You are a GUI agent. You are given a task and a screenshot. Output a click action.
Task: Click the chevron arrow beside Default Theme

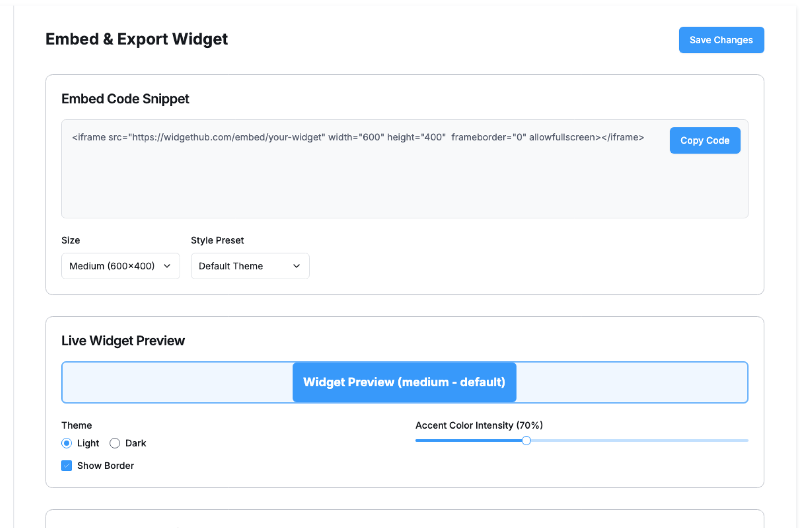(296, 266)
